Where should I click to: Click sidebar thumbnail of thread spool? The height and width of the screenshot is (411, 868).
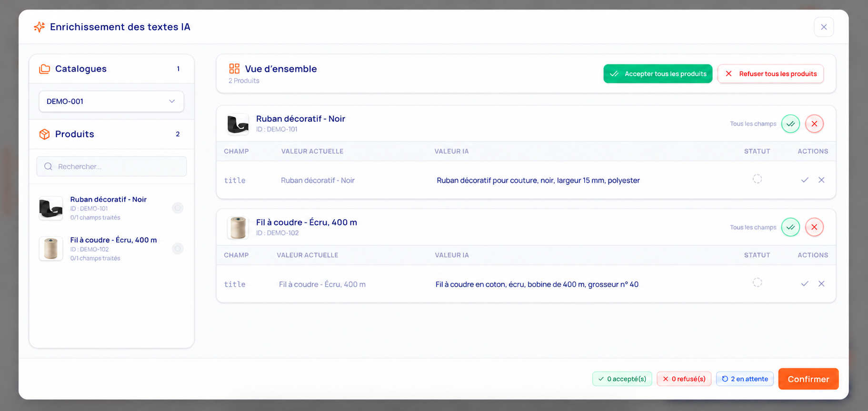(x=51, y=249)
